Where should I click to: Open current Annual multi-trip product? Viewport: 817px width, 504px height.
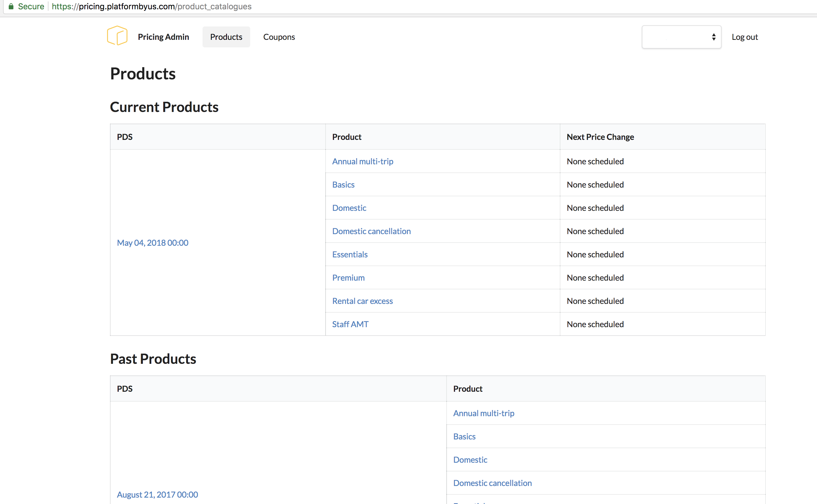pos(363,161)
